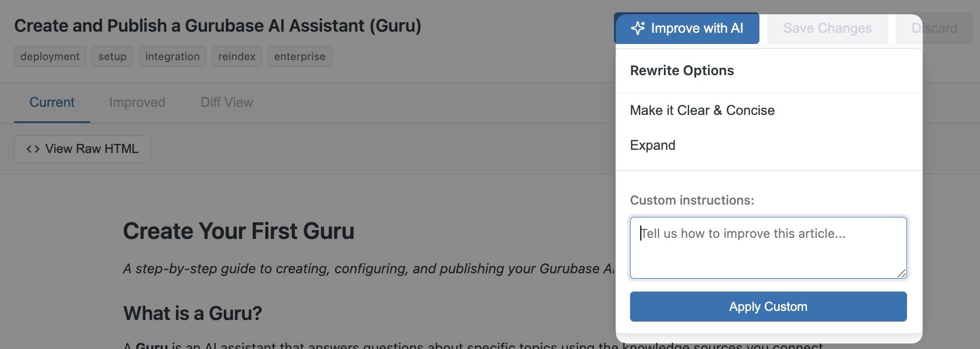The image size is (980, 349).
Task: Open View Raw HTML
Action: [82, 149]
